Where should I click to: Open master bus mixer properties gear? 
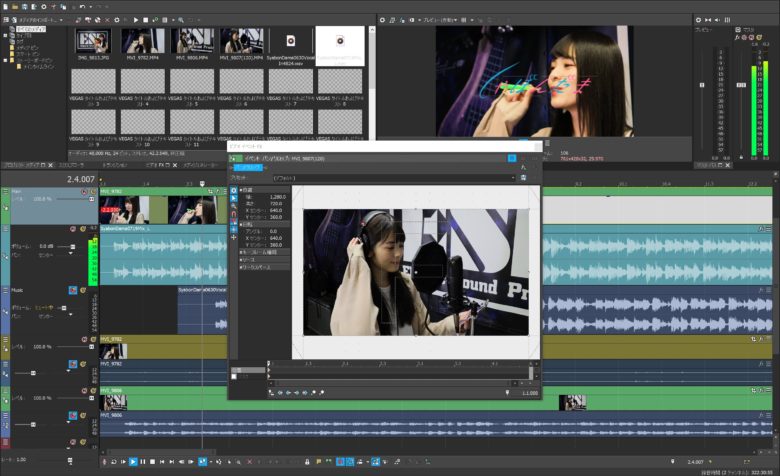[x=698, y=20]
